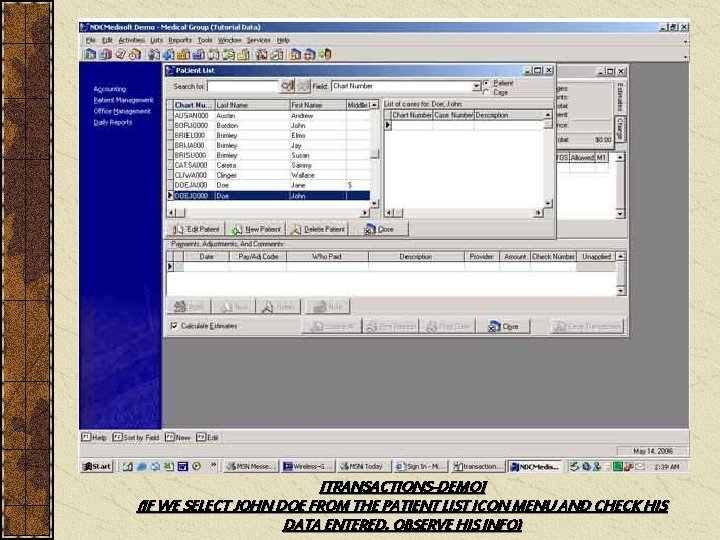The width and height of the screenshot is (720, 540).
Task: Click patient list vertical scrollbar down arrow
Action: (x=375, y=202)
